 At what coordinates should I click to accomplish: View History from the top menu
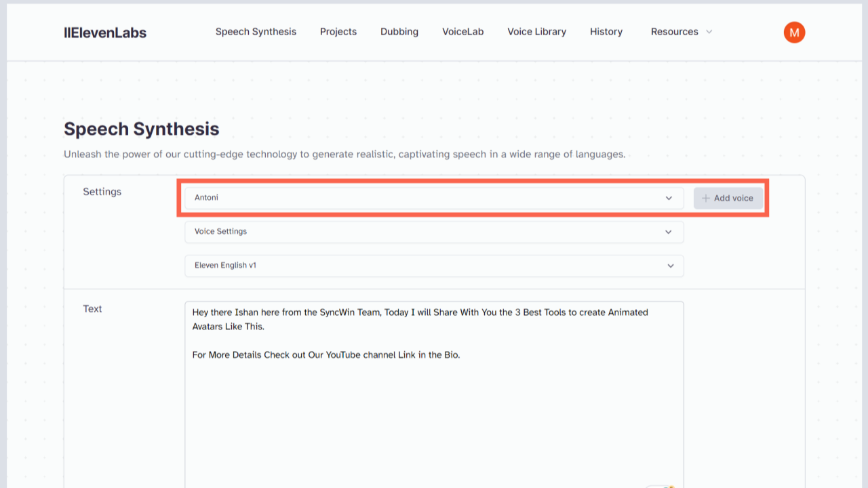606,32
